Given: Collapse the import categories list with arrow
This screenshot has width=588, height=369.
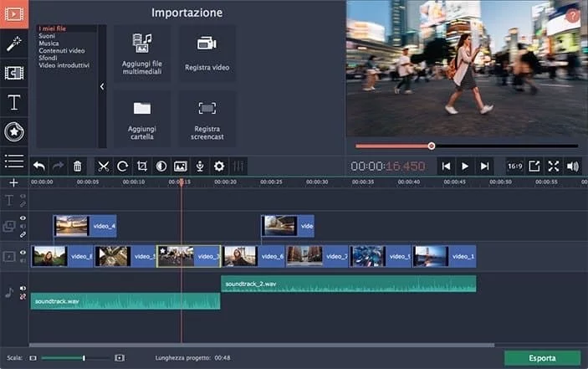Looking at the screenshot, I should (102, 87).
